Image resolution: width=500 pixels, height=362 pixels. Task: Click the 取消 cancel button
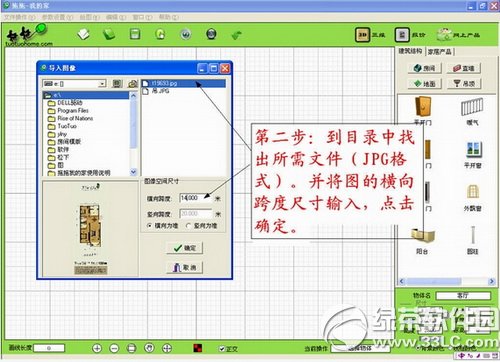[185, 267]
